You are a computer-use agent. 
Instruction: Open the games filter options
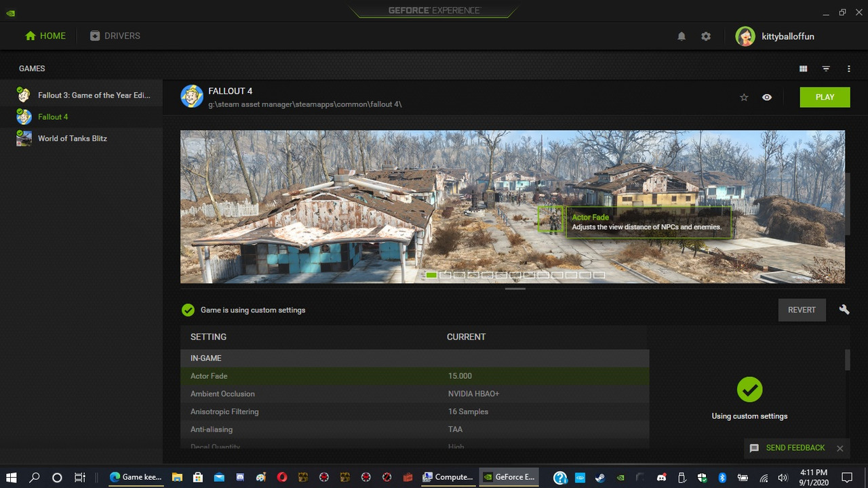point(826,68)
